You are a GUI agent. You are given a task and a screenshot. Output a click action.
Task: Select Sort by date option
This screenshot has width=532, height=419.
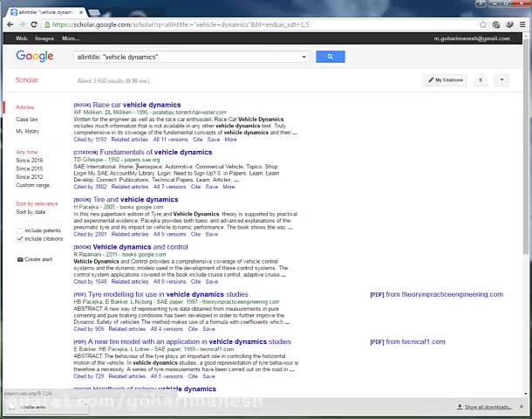click(31, 212)
